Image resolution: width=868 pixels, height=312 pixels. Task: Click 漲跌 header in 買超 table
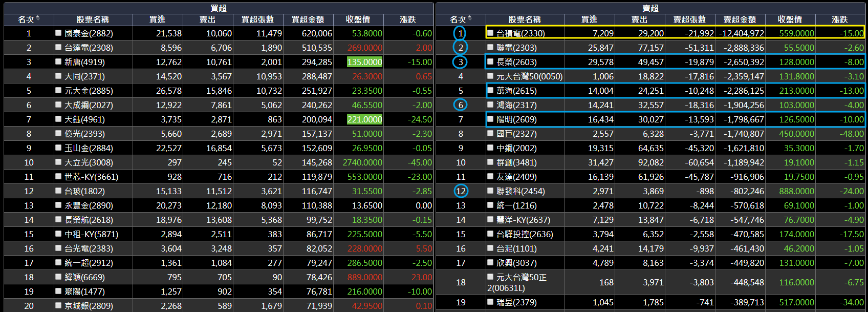click(408, 19)
